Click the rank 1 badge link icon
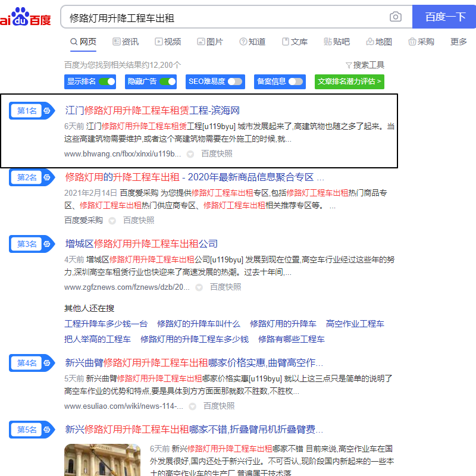The image size is (476, 476). click(47, 111)
